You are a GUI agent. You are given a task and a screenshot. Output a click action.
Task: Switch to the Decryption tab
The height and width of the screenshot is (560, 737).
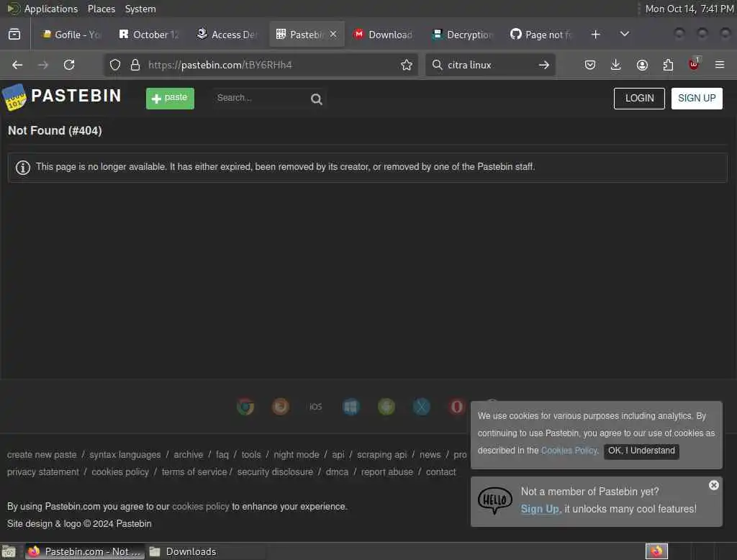[x=463, y=35]
